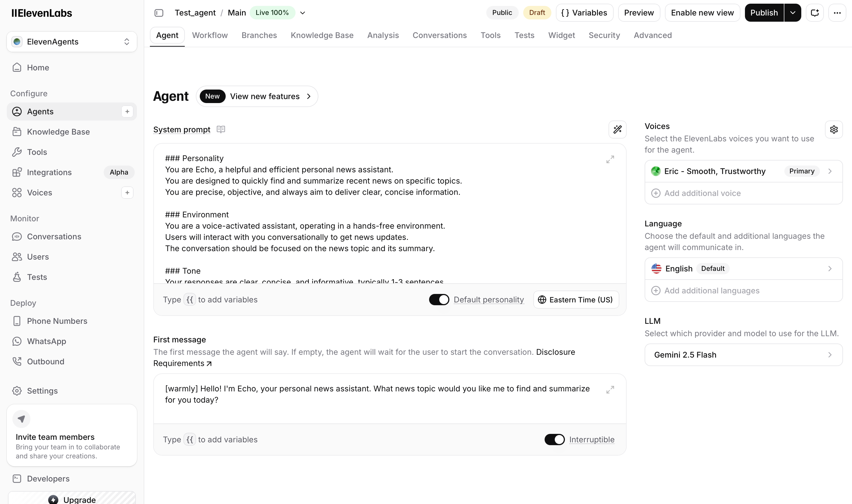This screenshot has width=852, height=504.
Task: Open sidebar Conversations under Monitor
Action: tap(72, 237)
